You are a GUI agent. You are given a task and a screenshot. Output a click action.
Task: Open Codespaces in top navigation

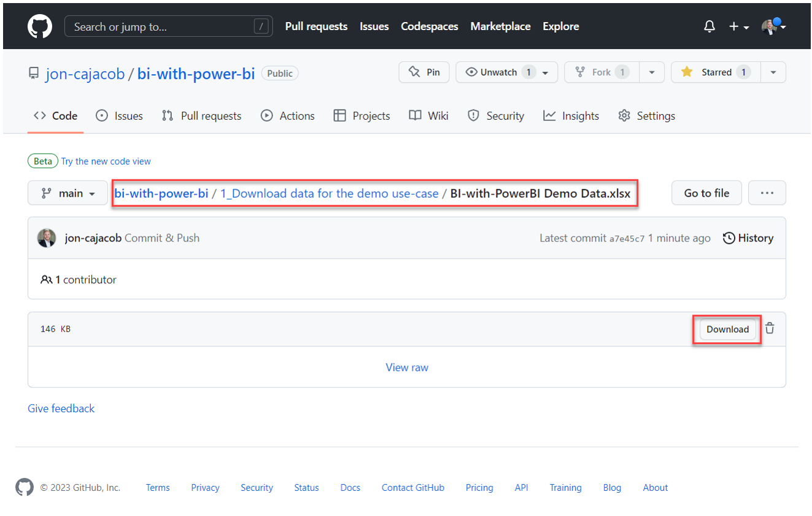tap(430, 26)
